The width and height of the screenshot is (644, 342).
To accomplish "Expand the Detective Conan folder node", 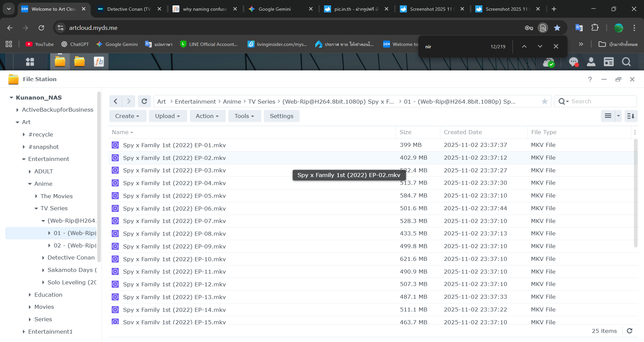I will click(x=43, y=258).
